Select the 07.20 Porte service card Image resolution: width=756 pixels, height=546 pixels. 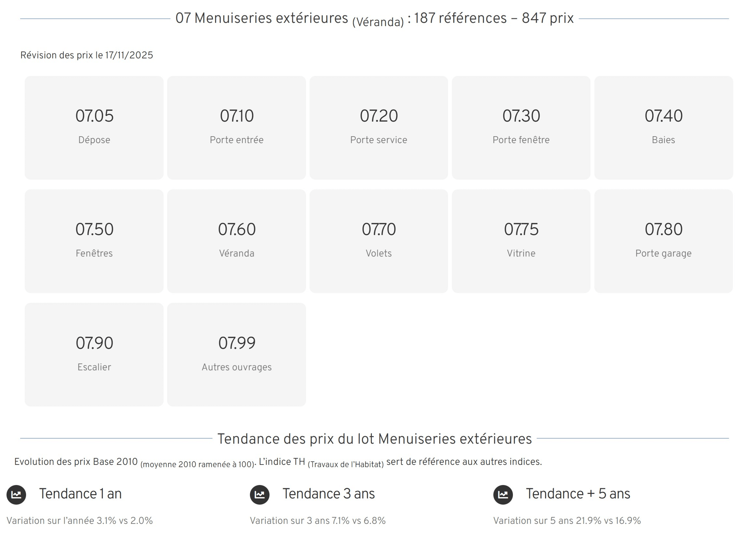tap(379, 128)
